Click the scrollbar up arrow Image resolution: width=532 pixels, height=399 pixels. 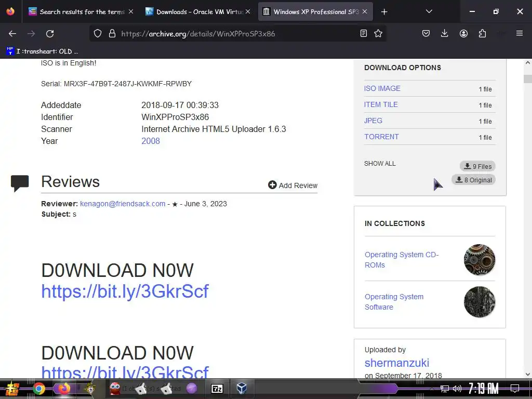[x=528, y=63]
